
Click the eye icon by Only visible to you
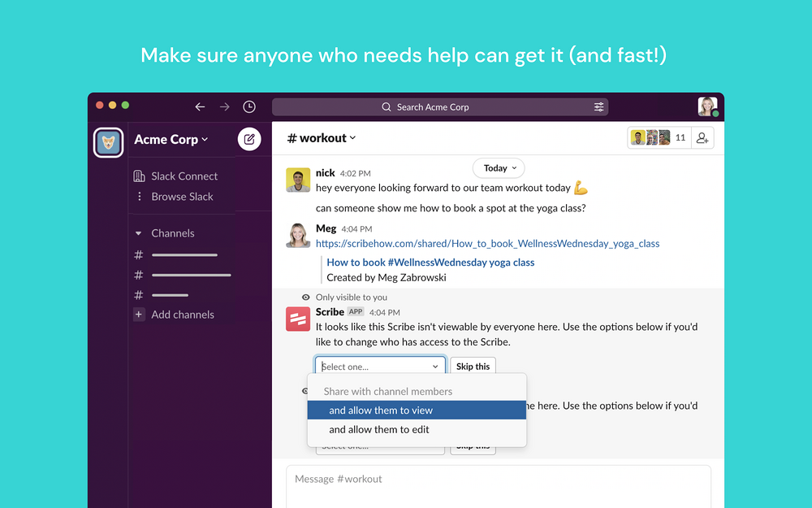(305, 297)
